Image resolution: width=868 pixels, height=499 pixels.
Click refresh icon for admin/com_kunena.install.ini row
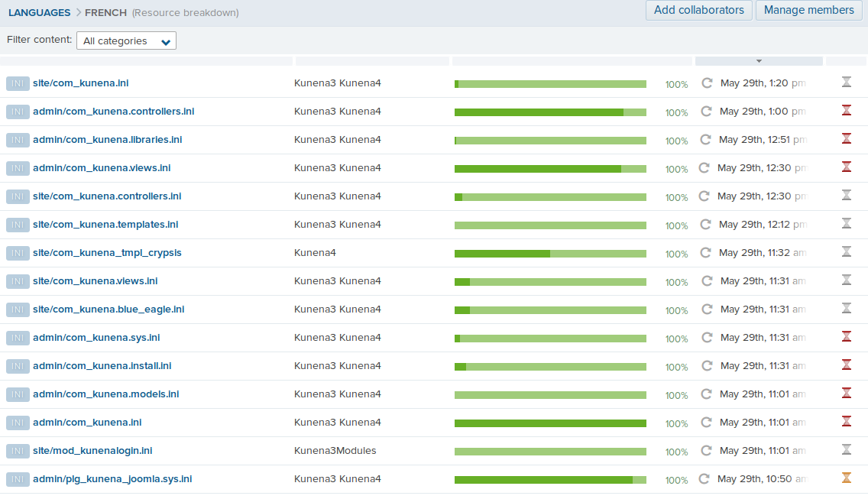[706, 366]
